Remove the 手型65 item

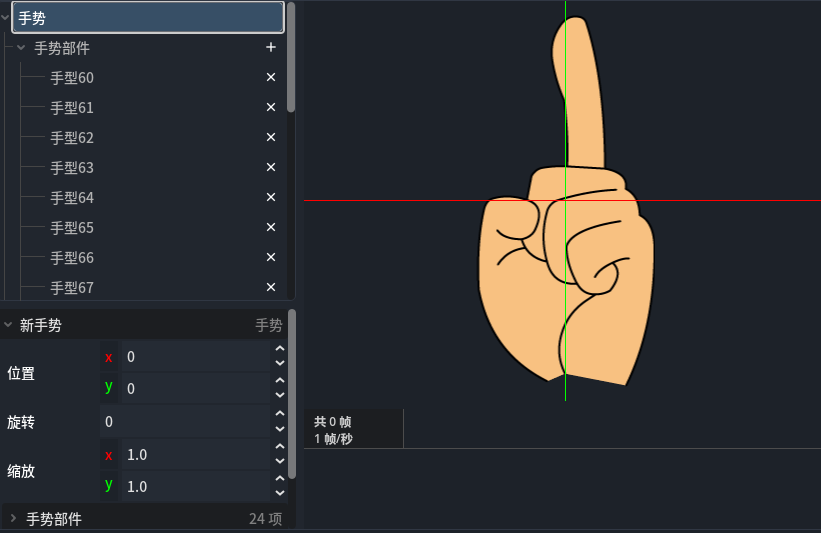tap(270, 227)
